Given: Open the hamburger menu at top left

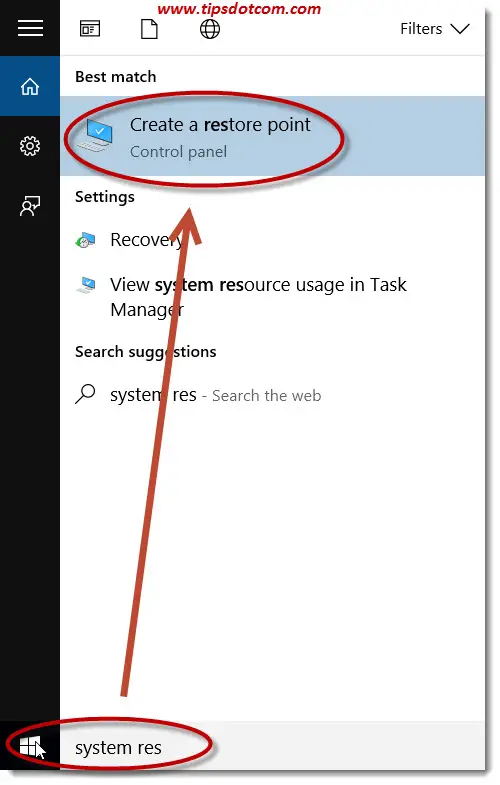Looking at the screenshot, I should pos(30,28).
